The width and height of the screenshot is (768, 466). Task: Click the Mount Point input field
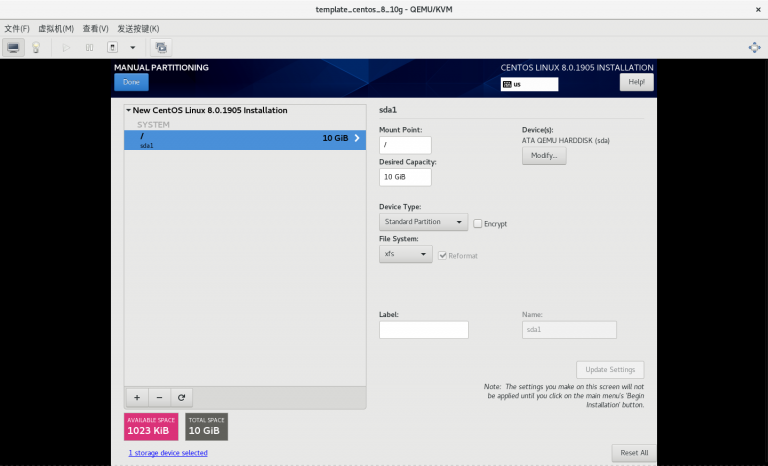point(405,145)
